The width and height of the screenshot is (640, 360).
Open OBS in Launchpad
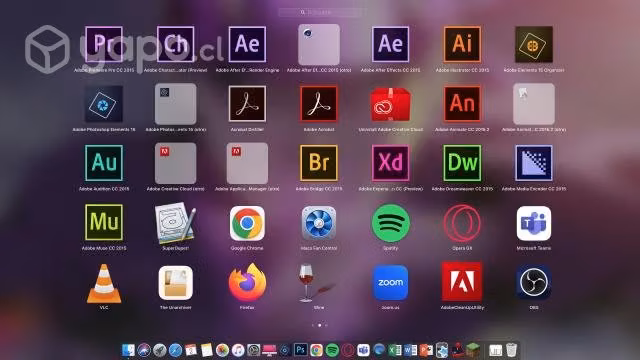534,282
